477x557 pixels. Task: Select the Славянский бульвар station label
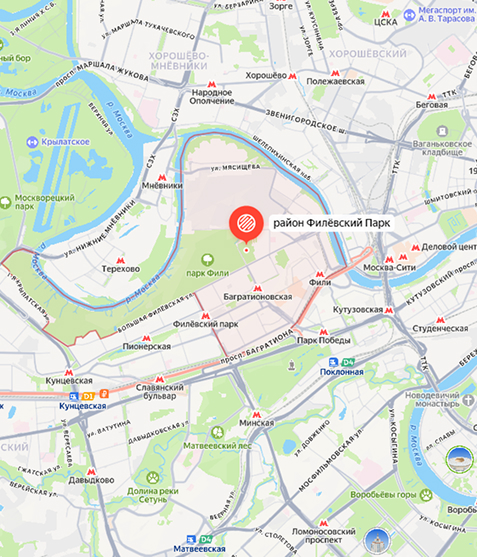click(x=160, y=391)
